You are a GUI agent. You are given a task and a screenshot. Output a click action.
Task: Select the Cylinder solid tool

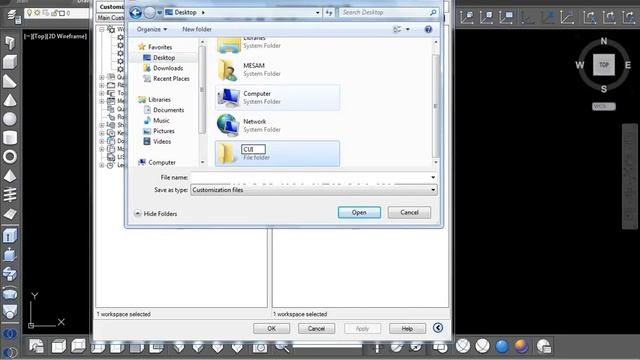[x=10, y=138]
